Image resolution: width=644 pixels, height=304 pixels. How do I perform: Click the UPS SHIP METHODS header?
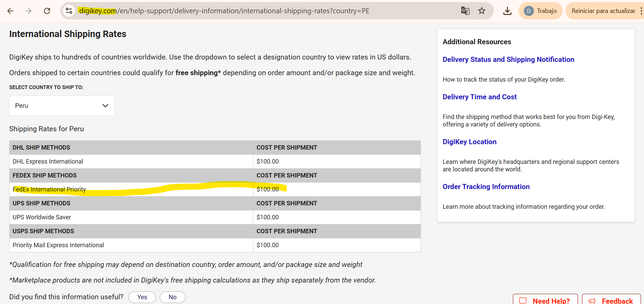click(x=42, y=203)
